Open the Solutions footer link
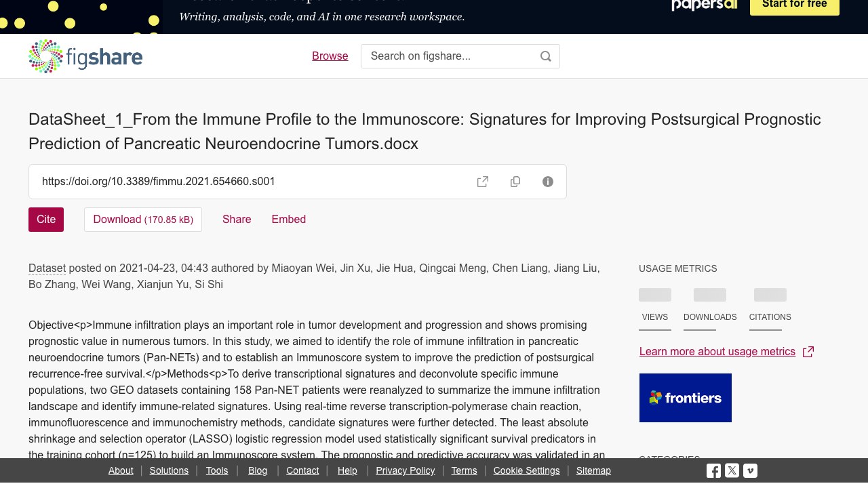This screenshot has width=868, height=488. tap(169, 470)
